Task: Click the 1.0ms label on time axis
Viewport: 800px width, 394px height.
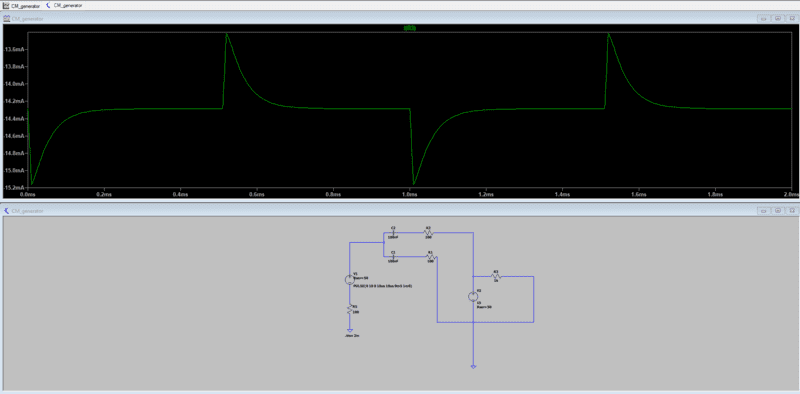Action: (x=409, y=194)
